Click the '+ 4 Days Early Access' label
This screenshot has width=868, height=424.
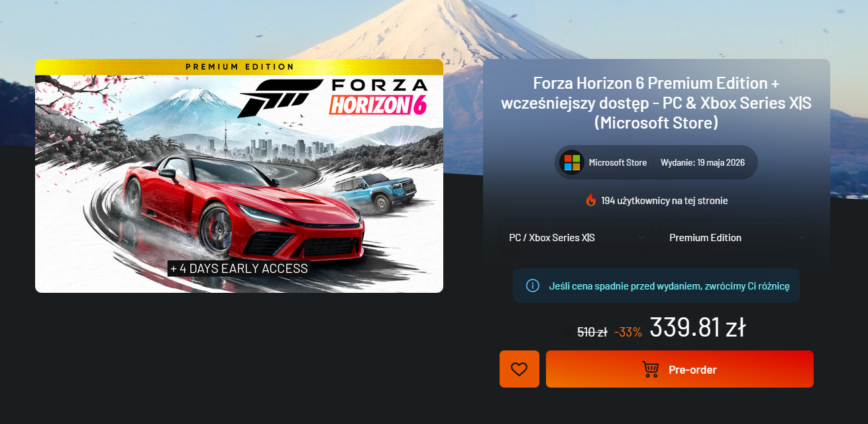point(239,268)
